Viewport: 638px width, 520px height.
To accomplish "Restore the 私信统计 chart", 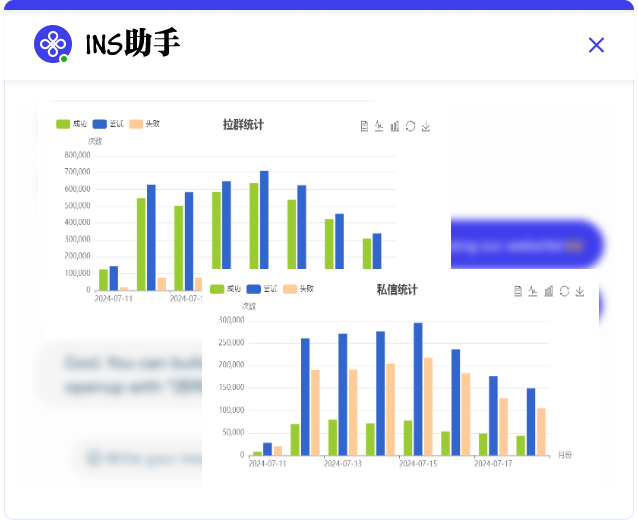I will 564,291.
